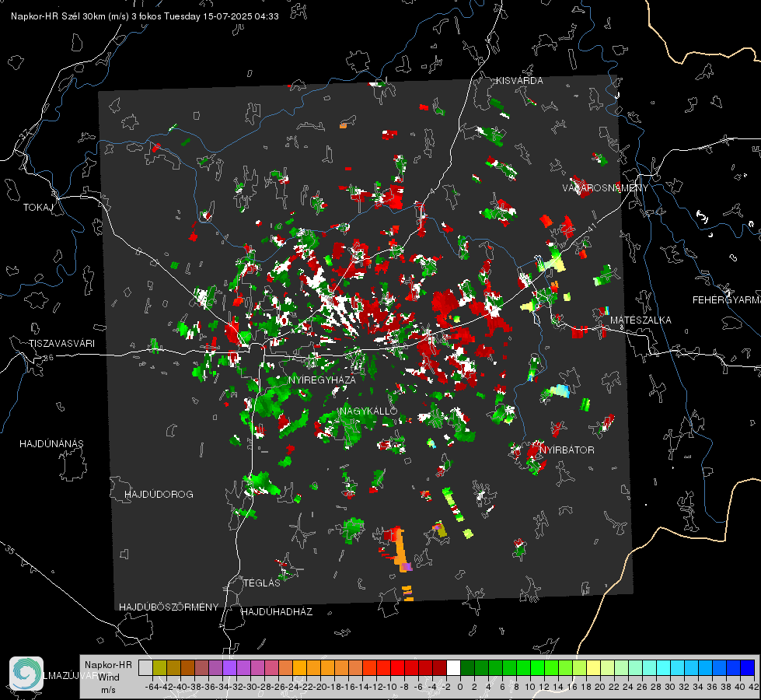
Task: Click the swirl logo icon in the corner
Action: coord(26,674)
